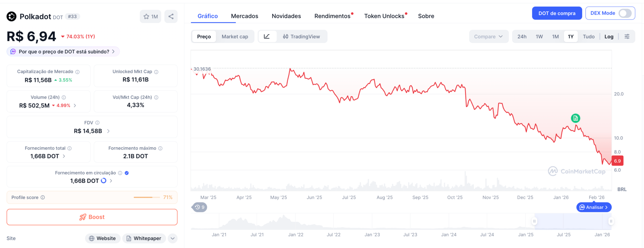Switch to the Sobre tab
644x248 pixels.
click(x=426, y=16)
